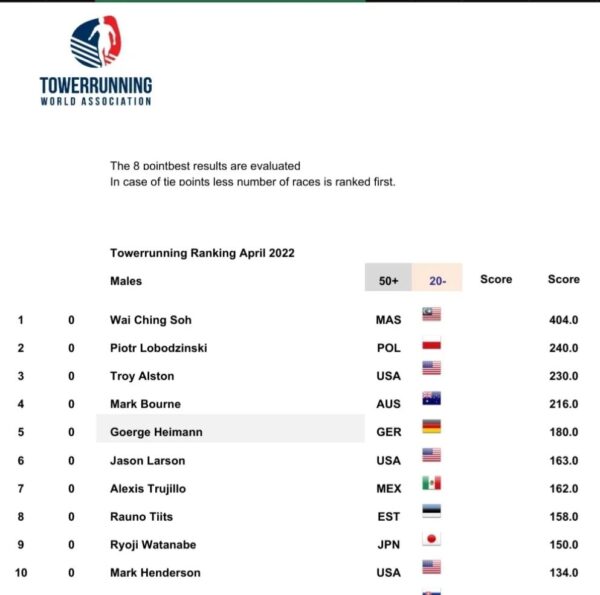Click the Germany flag icon
The height and width of the screenshot is (595, 600).
[x=431, y=426]
